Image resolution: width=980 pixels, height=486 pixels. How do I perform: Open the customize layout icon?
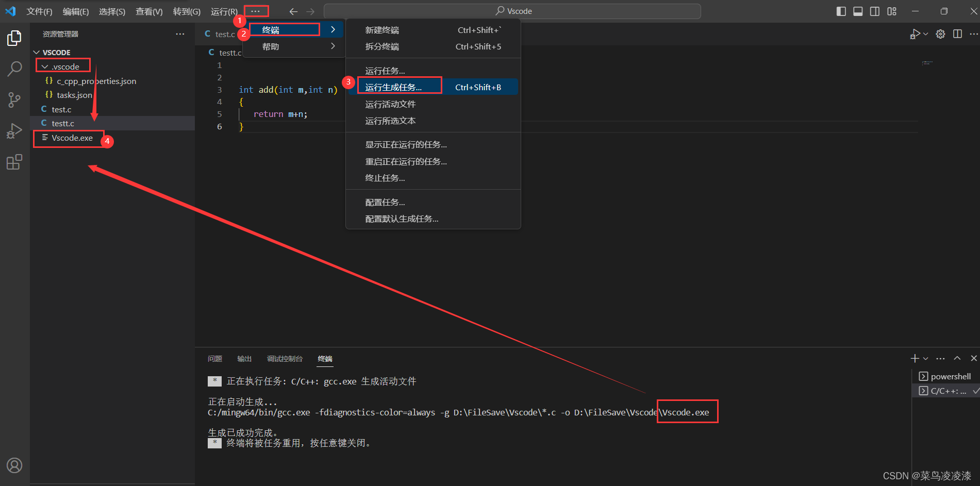892,11
